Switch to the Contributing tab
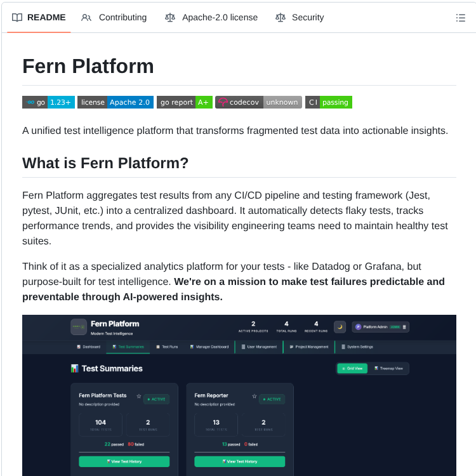 pos(114,17)
